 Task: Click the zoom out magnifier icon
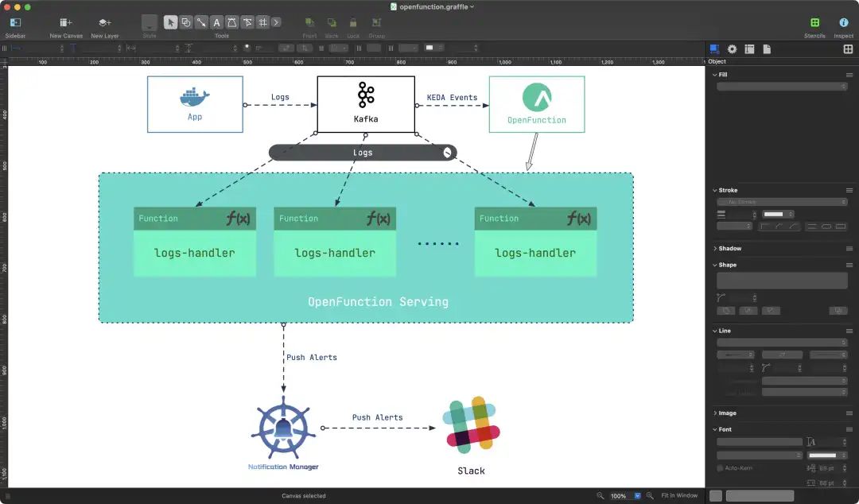coord(601,495)
